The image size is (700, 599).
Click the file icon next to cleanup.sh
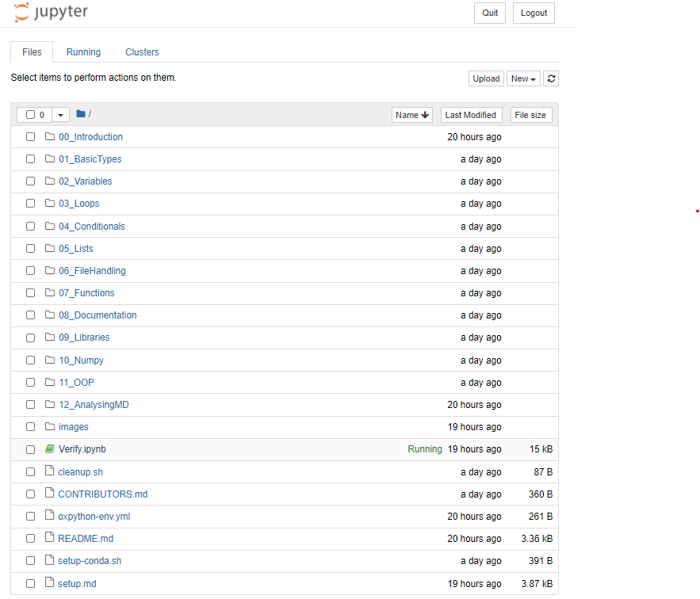[50, 471]
